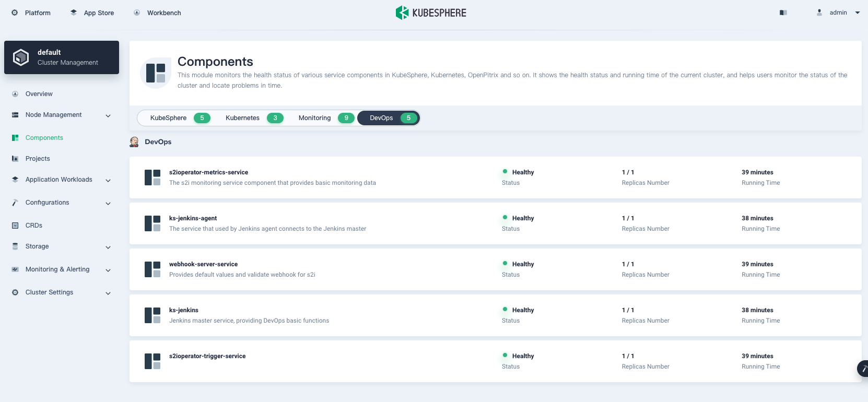
Task: Click the documentation icon beside admin
Action: click(x=783, y=13)
